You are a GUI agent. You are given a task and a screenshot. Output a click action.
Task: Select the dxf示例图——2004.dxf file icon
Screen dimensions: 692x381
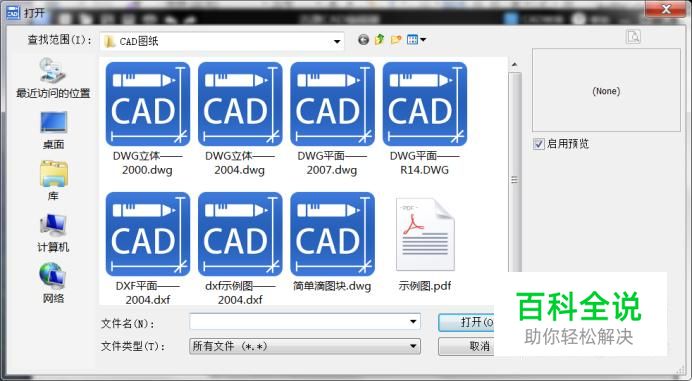pyautogui.click(x=240, y=234)
